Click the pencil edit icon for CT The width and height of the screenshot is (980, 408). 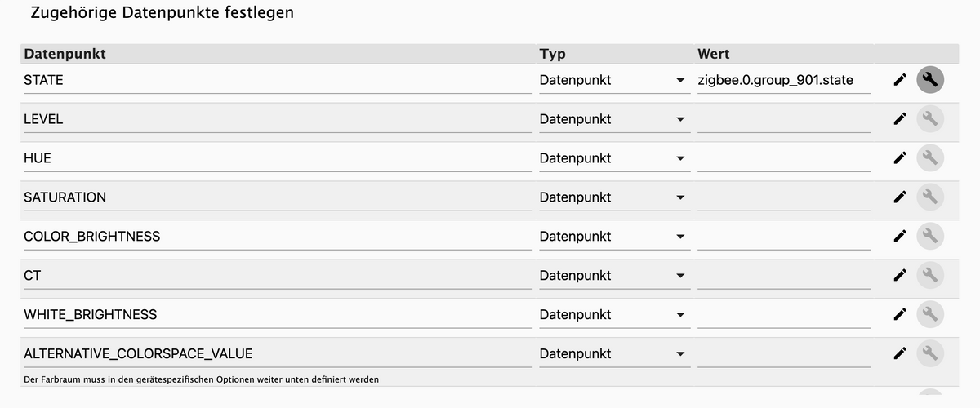900,276
